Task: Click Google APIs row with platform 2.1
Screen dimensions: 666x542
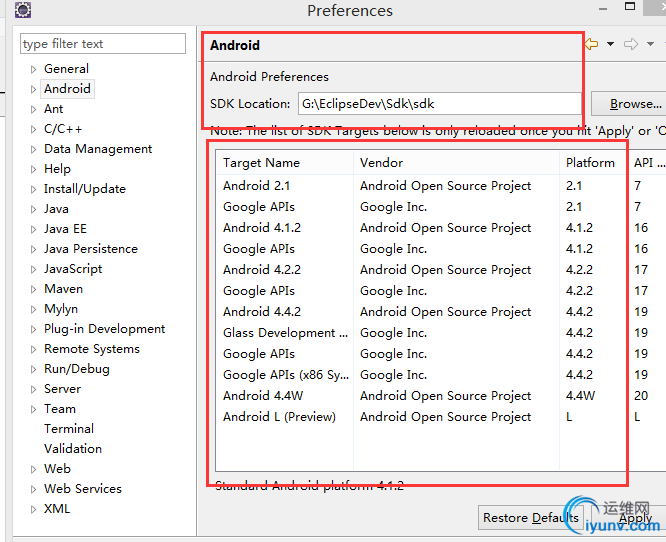Action: 441,207
